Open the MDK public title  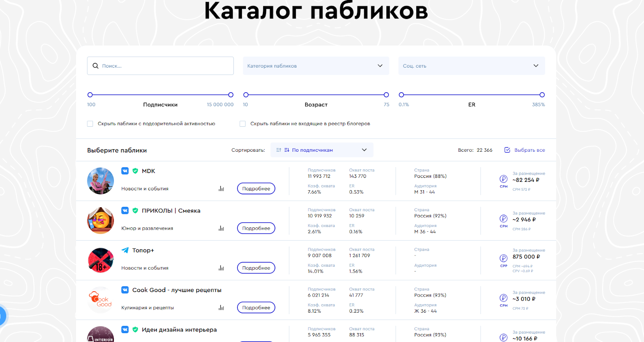(149, 171)
